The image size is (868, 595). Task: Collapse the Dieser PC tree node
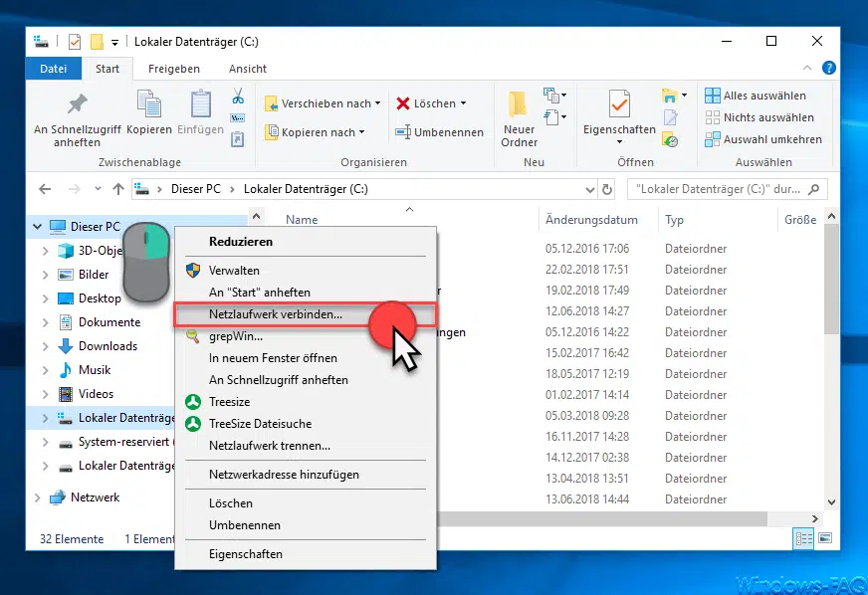click(x=38, y=227)
